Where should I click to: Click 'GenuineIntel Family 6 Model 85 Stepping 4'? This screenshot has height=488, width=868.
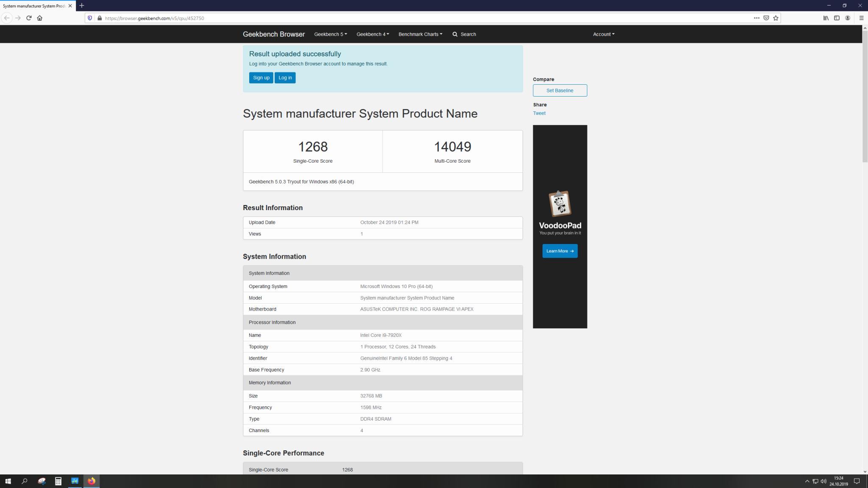point(406,358)
